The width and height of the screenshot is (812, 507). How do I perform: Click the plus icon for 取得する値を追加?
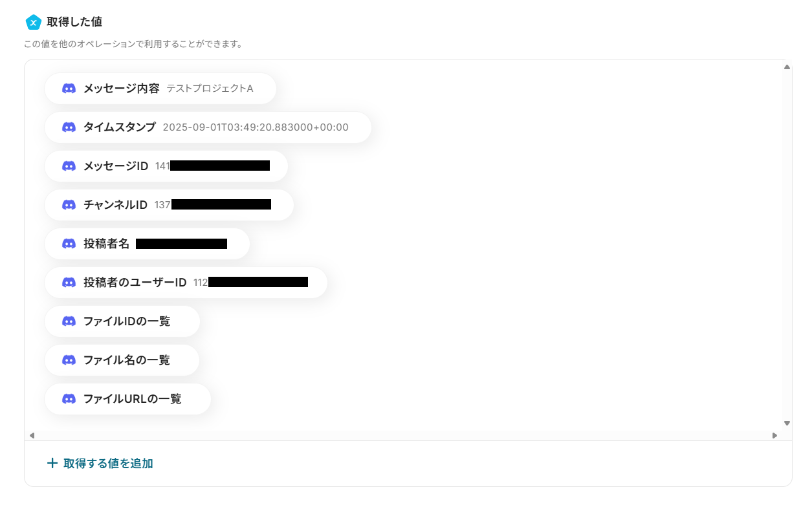click(x=52, y=464)
